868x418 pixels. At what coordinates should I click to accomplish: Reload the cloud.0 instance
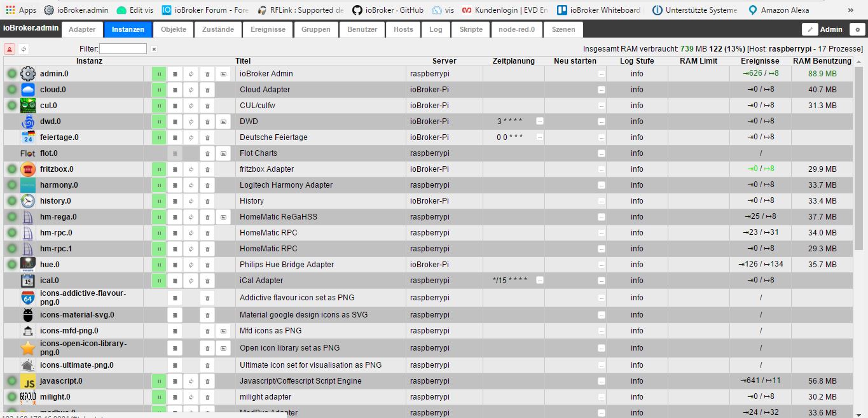click(191, 90)
